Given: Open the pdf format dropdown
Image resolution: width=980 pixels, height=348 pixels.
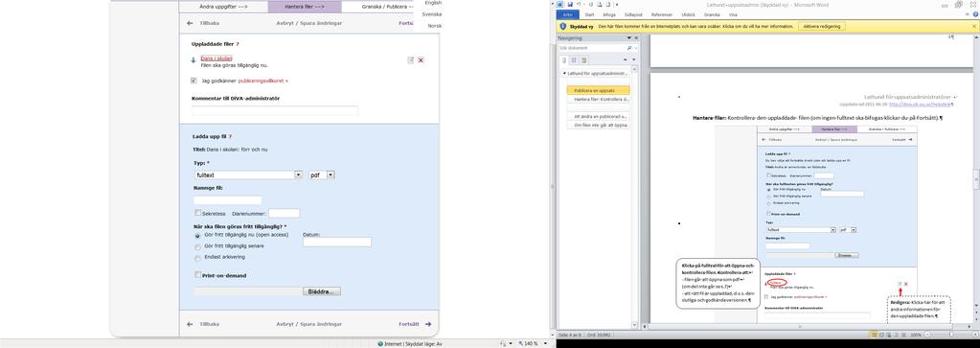Looking at the screenshot, I should (x=330, y=175).
